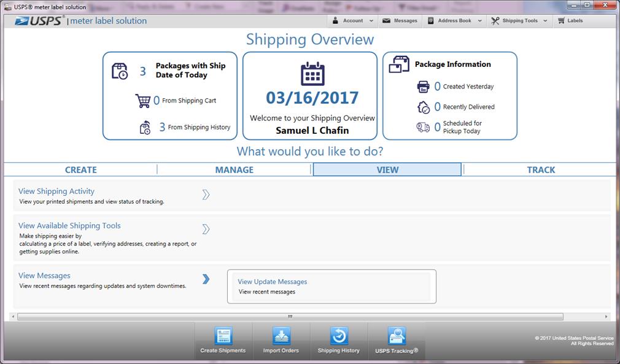Expand the View Available Shipping Tools chevron
This screenshot has height=364, width=620.
pyautogui.click(x=206, y=229)
